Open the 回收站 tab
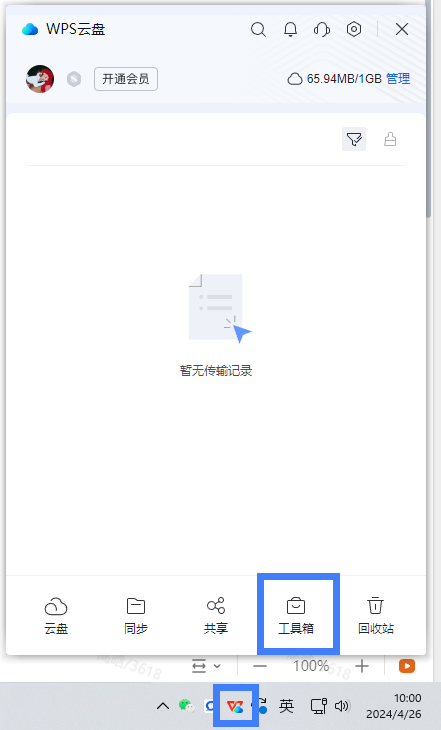Viewport: 441px width, 730px height. pyautogui.click(x=376, y=615)
